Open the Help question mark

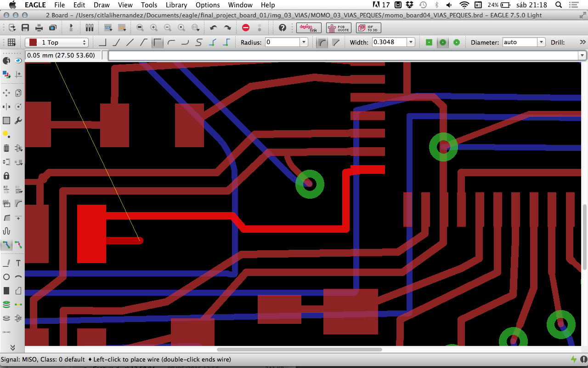pos(283,28)
